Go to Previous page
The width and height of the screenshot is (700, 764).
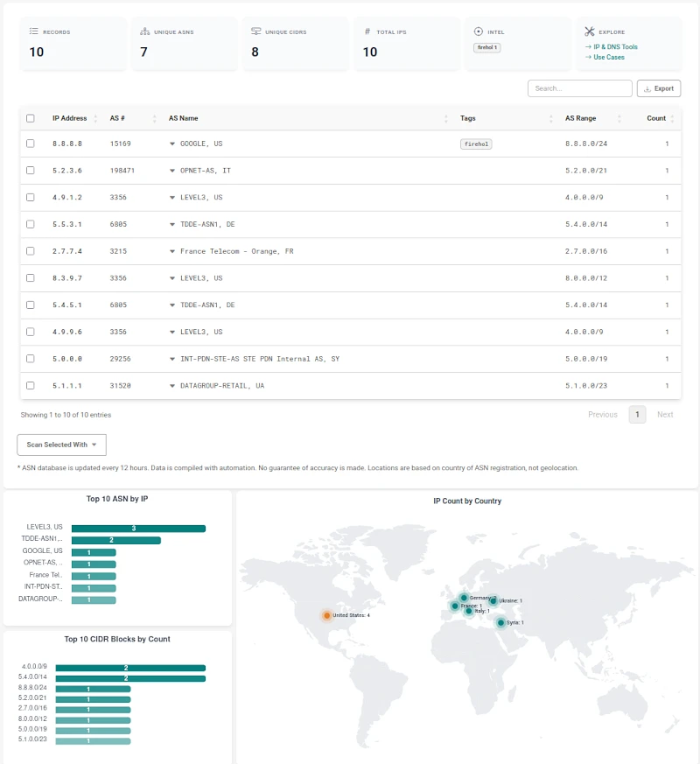click(x=603, y=415)
